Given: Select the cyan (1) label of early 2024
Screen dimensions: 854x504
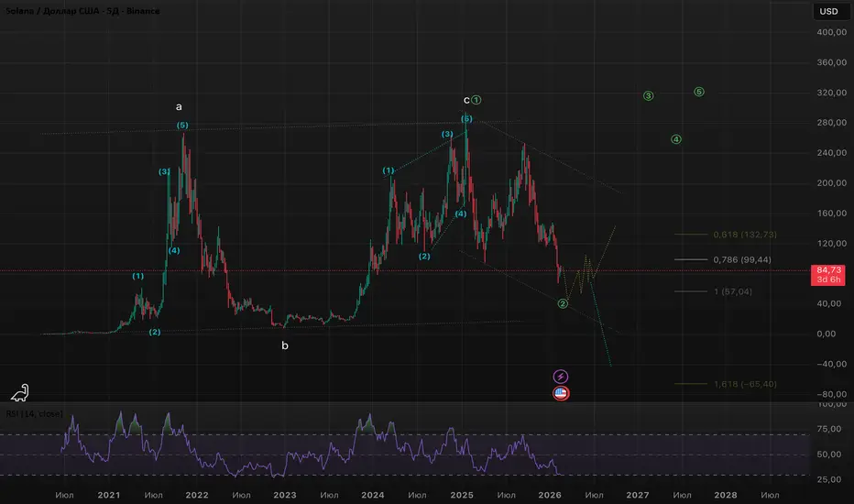Looking at the screenshot, I should point(389,170).
